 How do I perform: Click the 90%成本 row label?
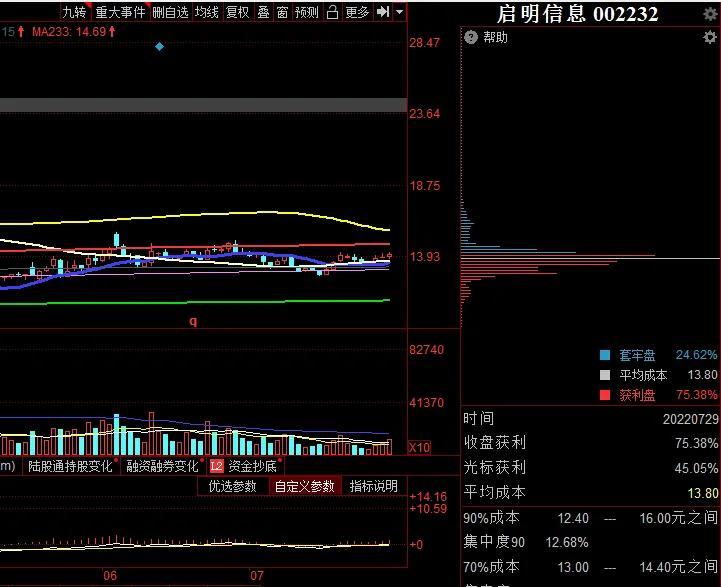tap(491, 518)
